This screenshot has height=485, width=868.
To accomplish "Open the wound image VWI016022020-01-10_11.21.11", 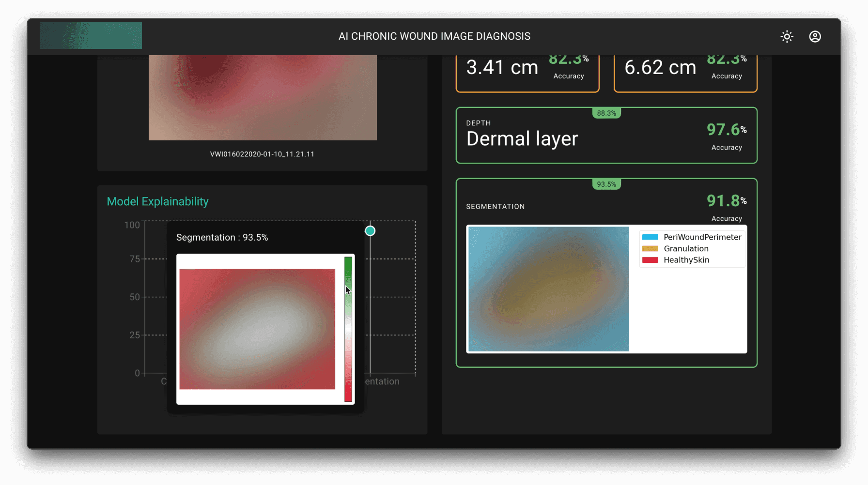I will pos(262,97).
